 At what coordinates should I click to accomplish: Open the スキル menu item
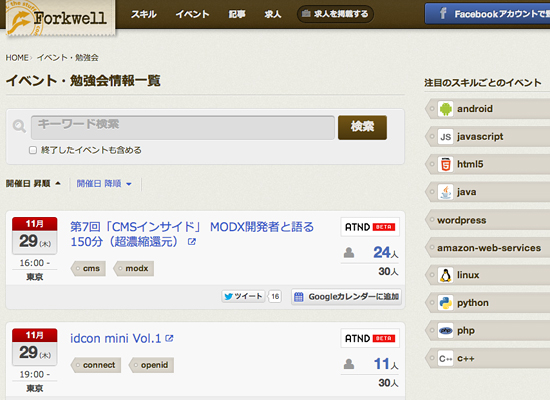(x=144, y=14)
